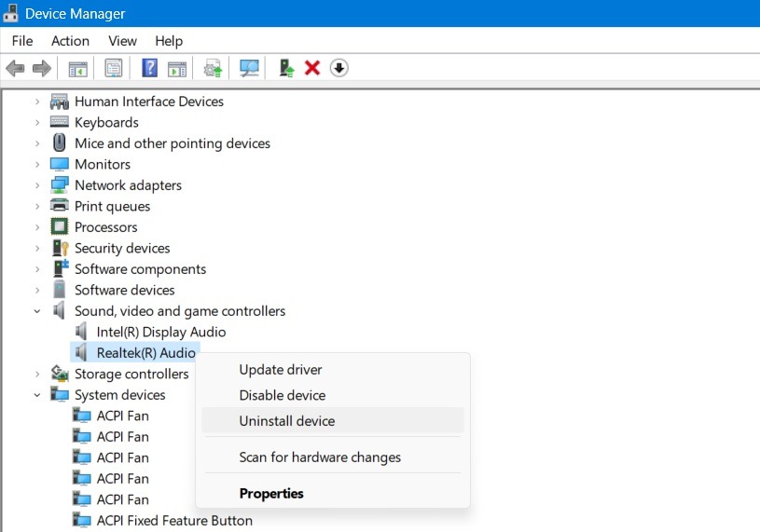Image resolution: width=760 pixels, height=532 pixels.
Task: Click the Processors chip icon
Action: (x=59, y=226)
